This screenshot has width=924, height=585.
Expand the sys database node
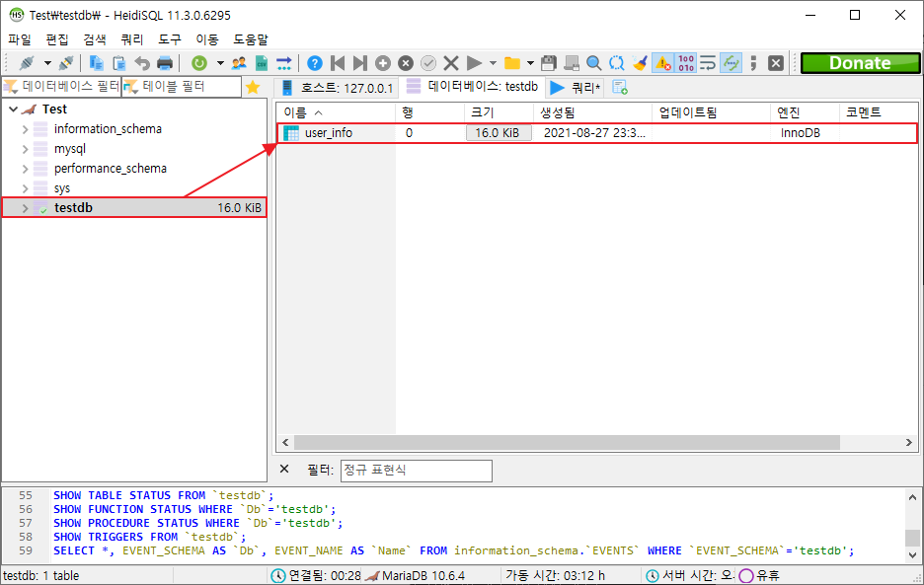[25, 188]
